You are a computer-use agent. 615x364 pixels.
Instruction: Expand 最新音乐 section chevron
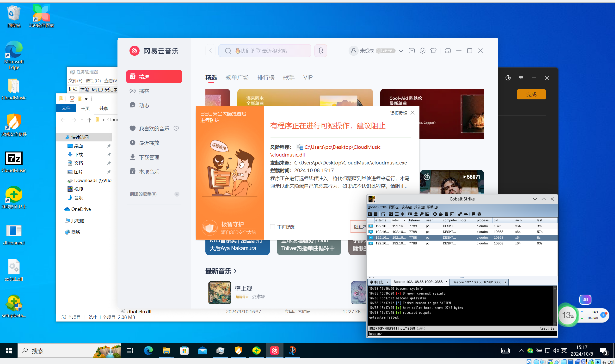235,271
